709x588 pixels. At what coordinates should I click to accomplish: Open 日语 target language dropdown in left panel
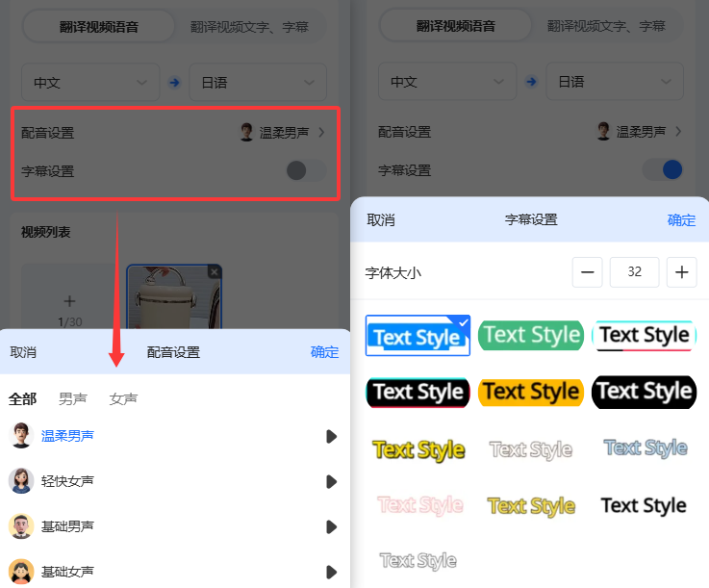pos(258,83)
